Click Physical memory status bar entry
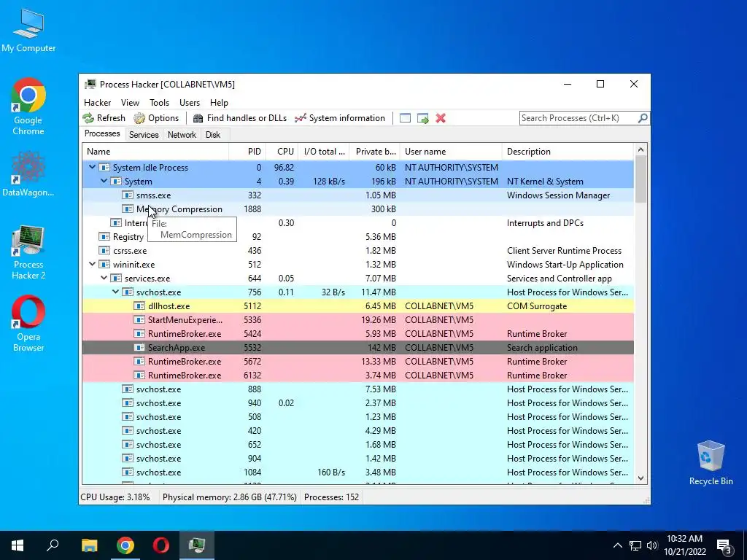The width and height of the screenshot is (747, 560). pos(229,497)
